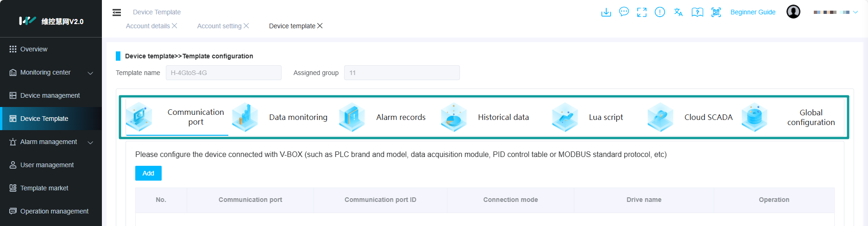The height and width of the screenshot is (226, 868).
Task: Click the help book icon
Action: click(697, 13)
